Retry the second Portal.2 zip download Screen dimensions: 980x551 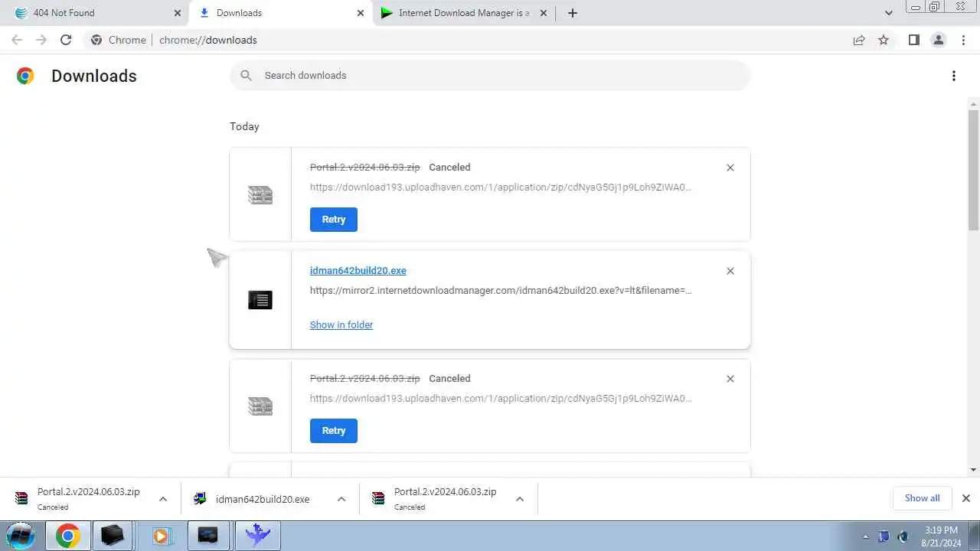coord(334,431)
